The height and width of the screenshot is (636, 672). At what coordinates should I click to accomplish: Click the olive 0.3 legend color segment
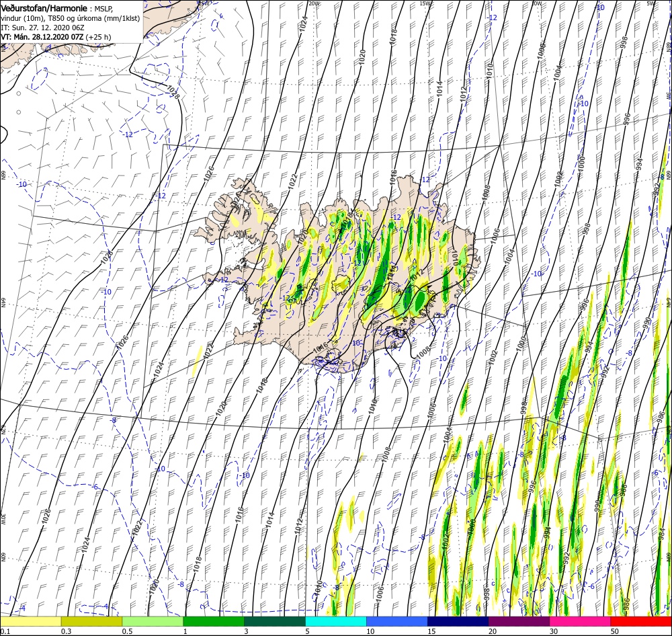[x=91, y=621]
